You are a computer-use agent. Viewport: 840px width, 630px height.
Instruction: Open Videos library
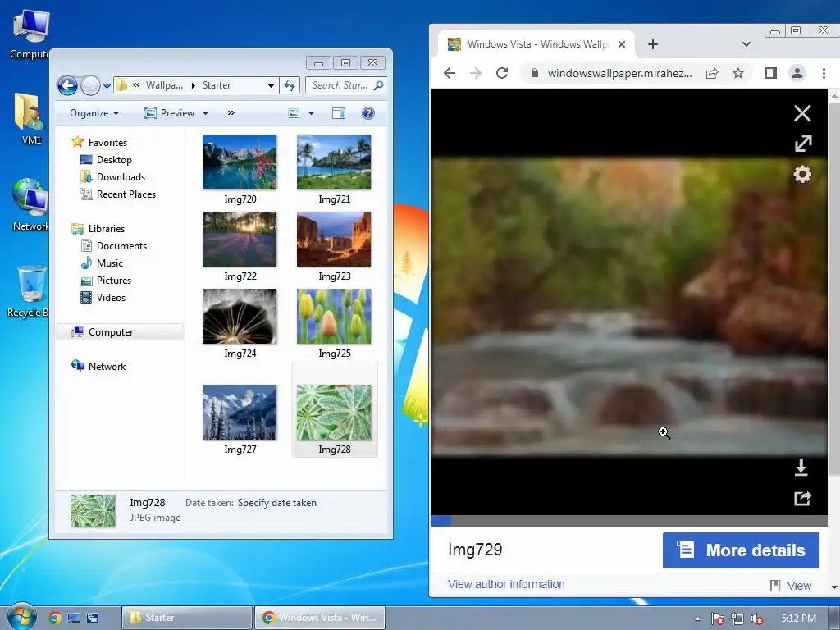point(111,297)
